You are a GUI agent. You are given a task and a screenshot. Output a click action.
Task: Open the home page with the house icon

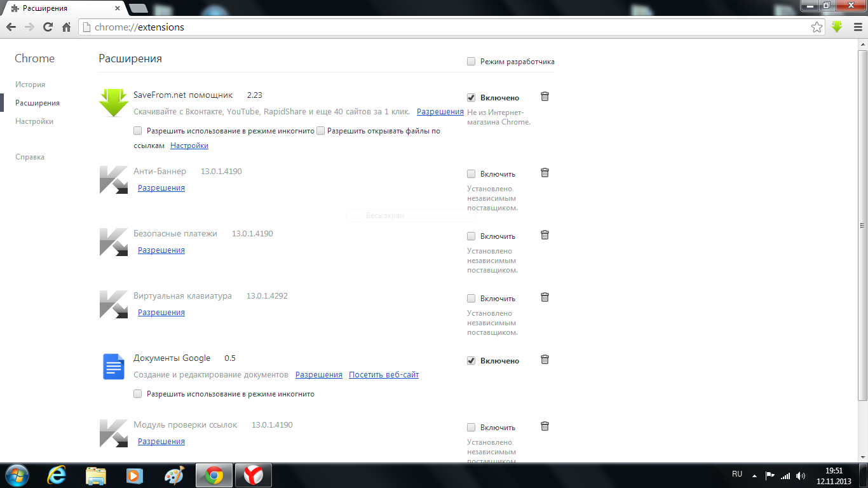(66, 27)
